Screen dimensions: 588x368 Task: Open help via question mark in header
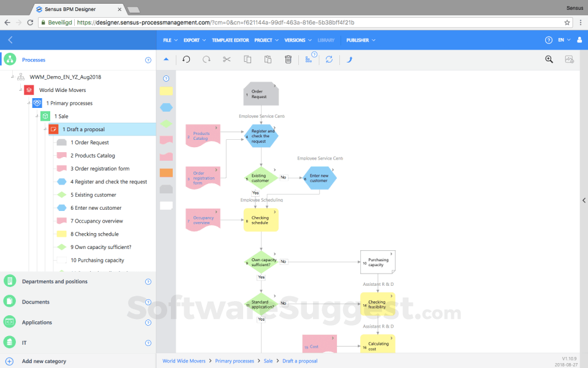coord(549,40)
